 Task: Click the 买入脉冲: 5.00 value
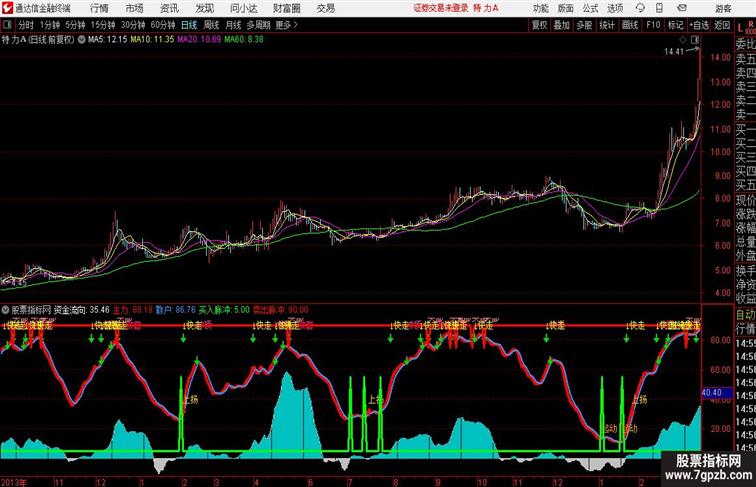(x=224, y=310)
